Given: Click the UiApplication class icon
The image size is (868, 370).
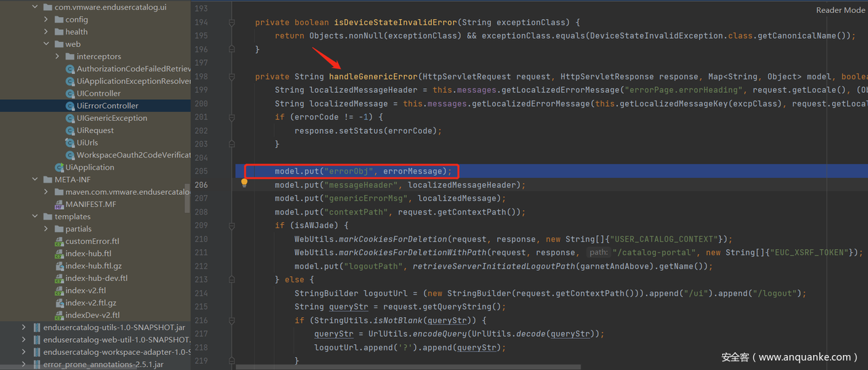Looking at the screenshot, I should point(59,167).
